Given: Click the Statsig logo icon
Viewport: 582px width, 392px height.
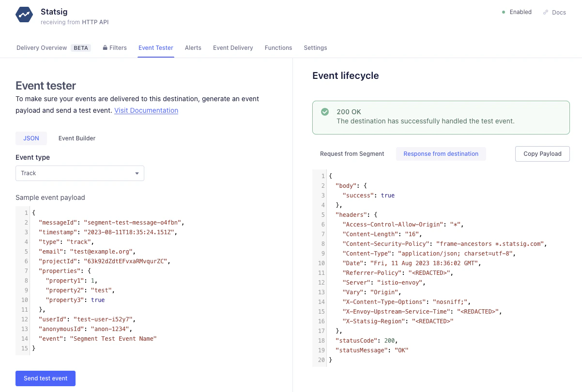Looking at the screenshot, I should pos(24,15).
